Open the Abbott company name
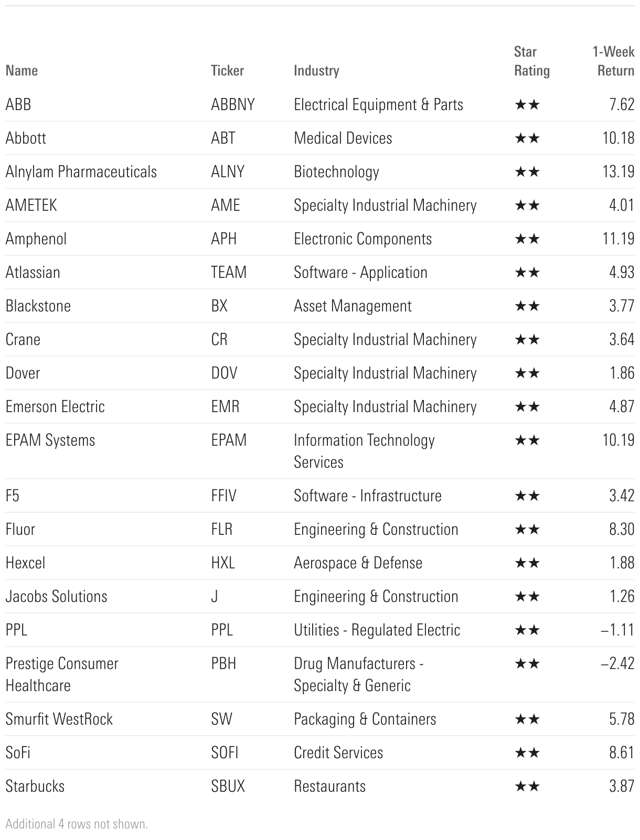The height and width of the screenshot is (840, 640). coord(26,138)
